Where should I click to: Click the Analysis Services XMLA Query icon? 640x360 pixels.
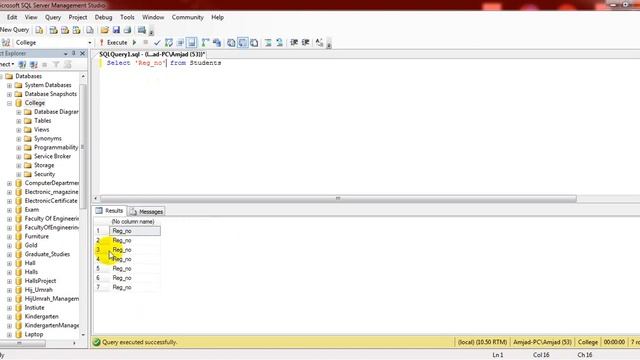(x=76, y=30)
